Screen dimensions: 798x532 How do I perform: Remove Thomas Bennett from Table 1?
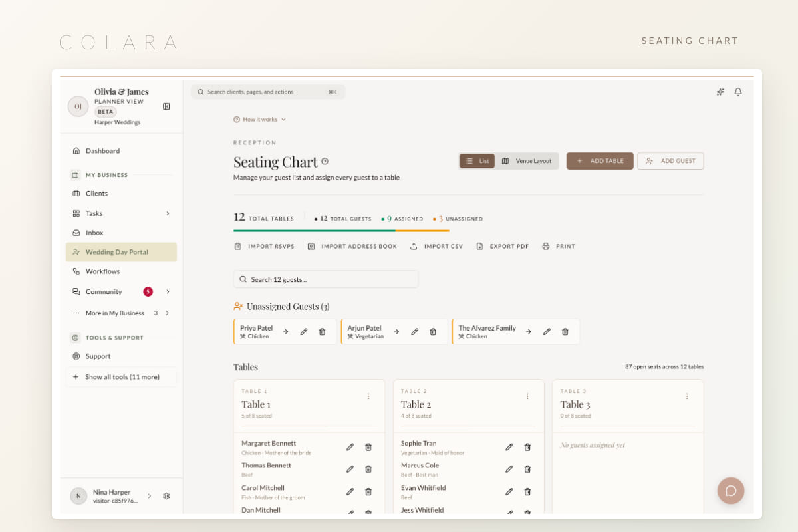coord(368,469)
